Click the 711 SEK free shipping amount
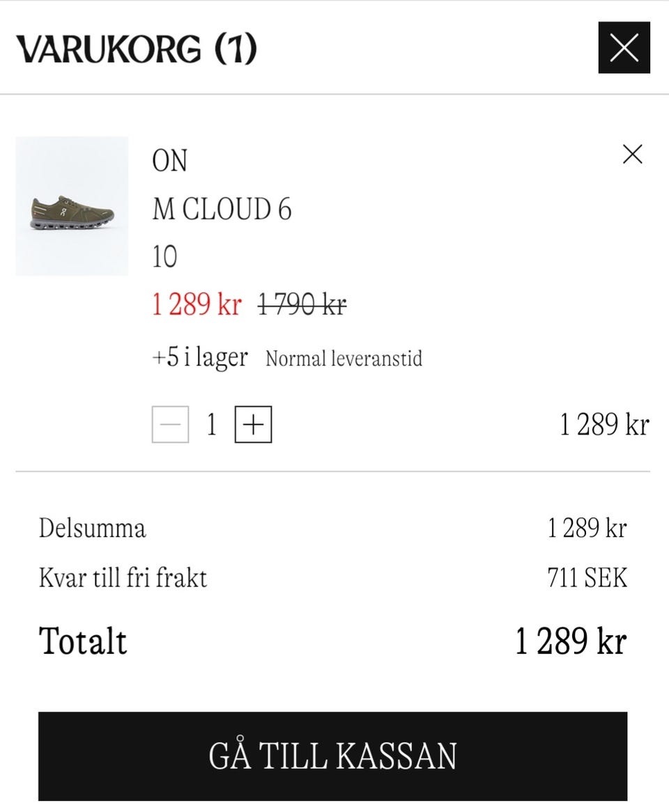The width and height of the screenshot is (669, 812). click(587, 578)
